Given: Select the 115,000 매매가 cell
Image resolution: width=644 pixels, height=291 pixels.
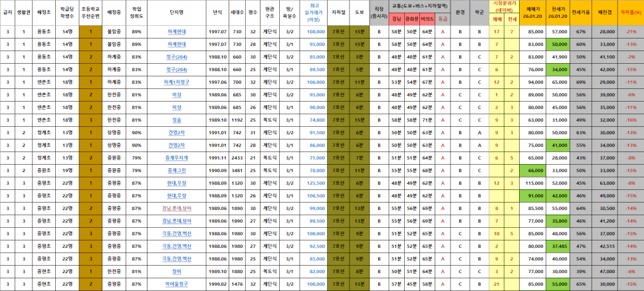Looking at the screenshot, I should [533, 183].
